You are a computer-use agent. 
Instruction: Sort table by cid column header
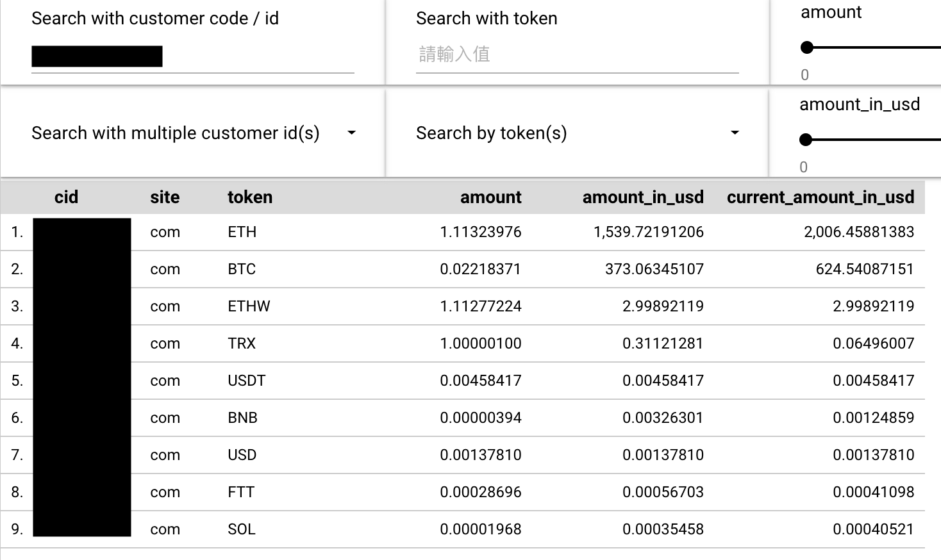(66, 197)
